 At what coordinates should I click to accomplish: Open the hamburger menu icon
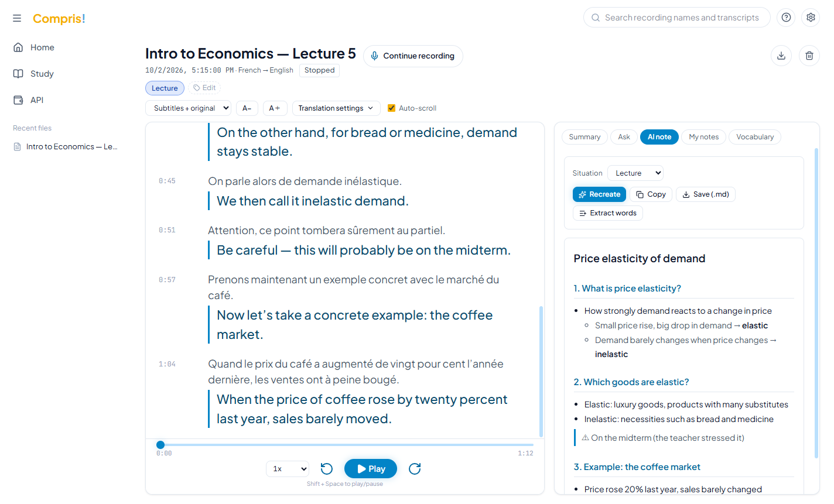click(x=17, y=18)
